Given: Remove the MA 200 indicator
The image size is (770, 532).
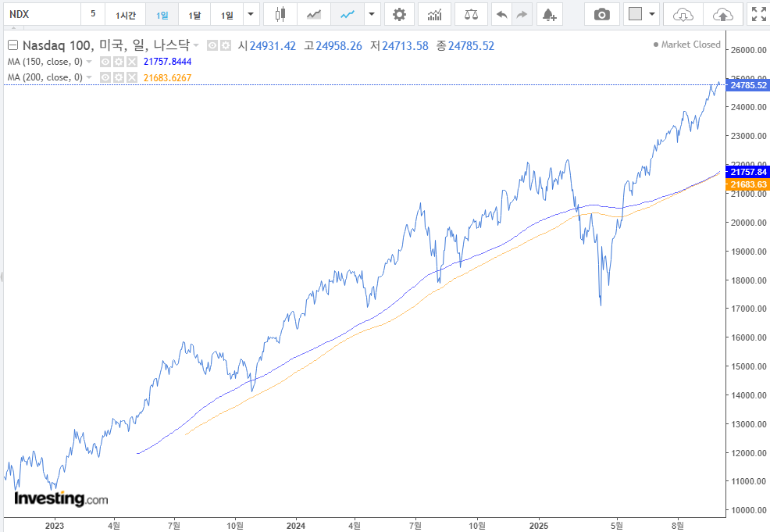Looking at the screenshot, I should click(x=132, y=77).
